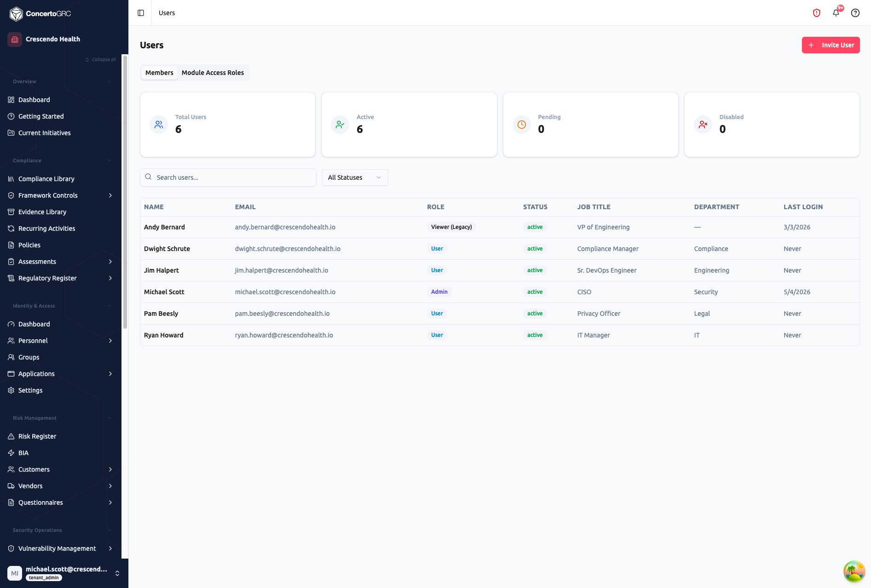The height and width of the screenshot is (588, 871).
Task: Click Dwight Schrute's Compliance department cell
Action: coord(711,249)
